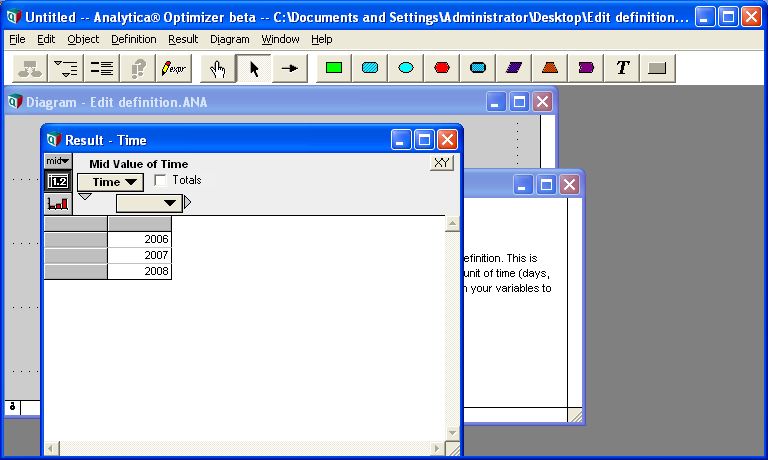Click the horizontal scroll right arrow
Screen dimensions: 768x460
[x=437, y=448]
